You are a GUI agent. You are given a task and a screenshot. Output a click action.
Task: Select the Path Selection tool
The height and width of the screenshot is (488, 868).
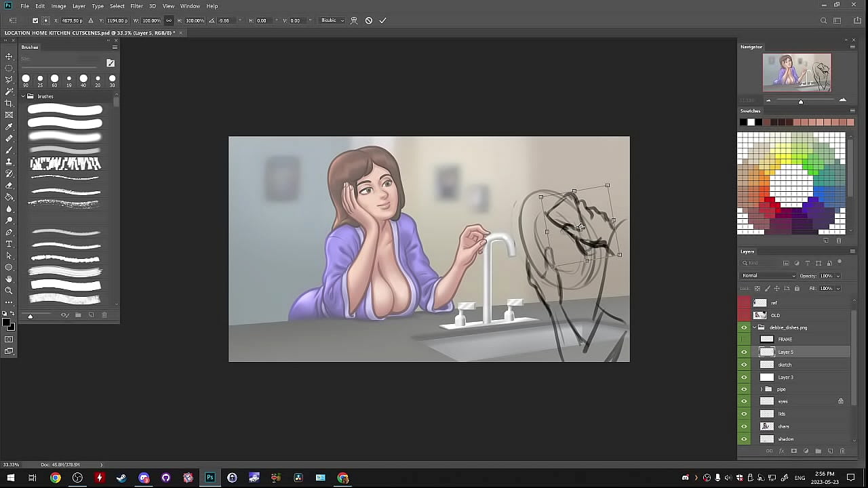point(9,256)
